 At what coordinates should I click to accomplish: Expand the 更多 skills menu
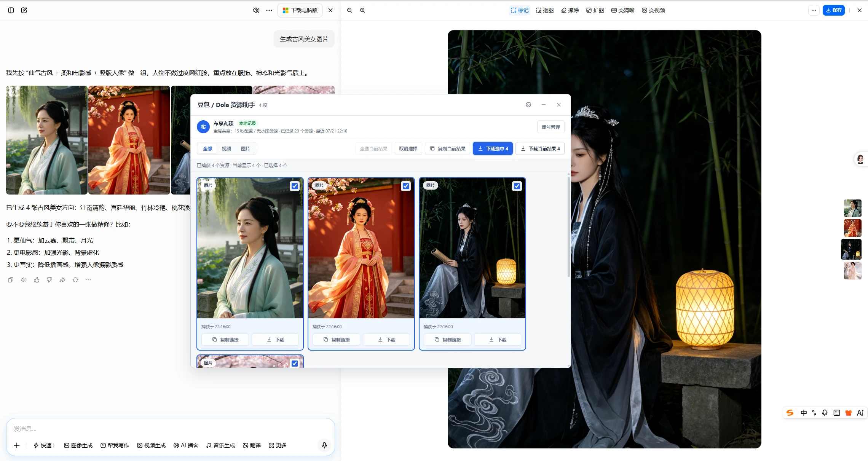point(278,445)
